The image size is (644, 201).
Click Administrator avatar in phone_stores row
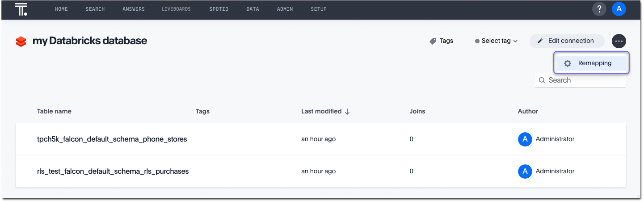tap(525, 139)
